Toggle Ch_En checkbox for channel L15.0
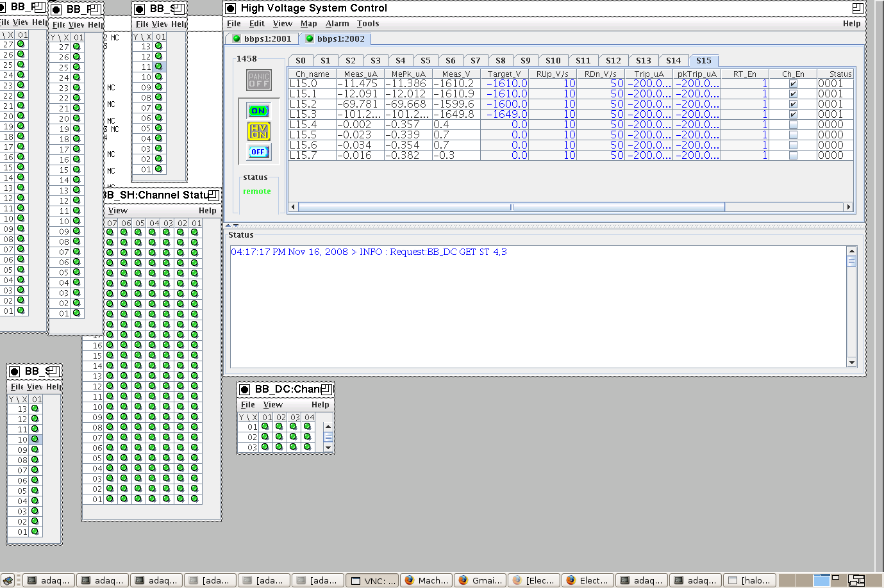This screenshot has width=884, height=588. point(793,84)
